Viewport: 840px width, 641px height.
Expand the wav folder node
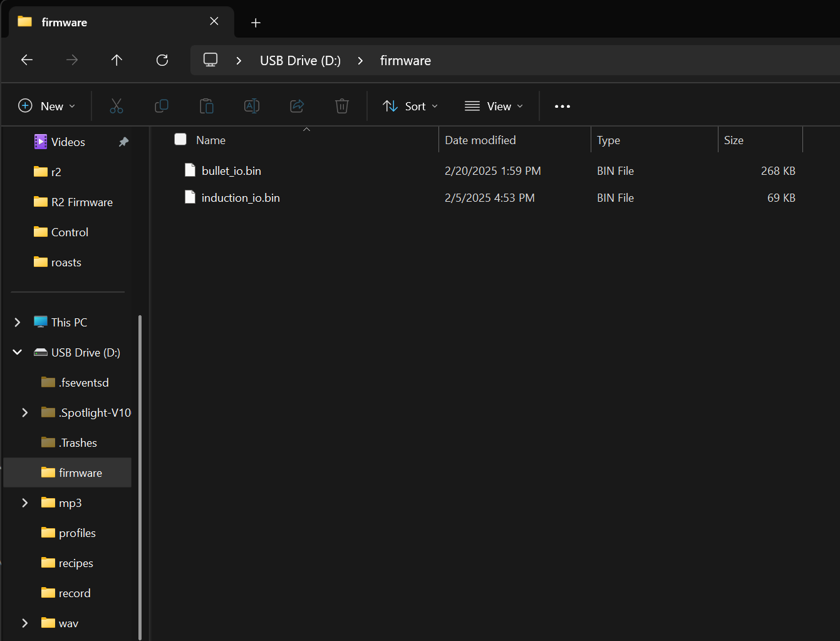[25, 623]
